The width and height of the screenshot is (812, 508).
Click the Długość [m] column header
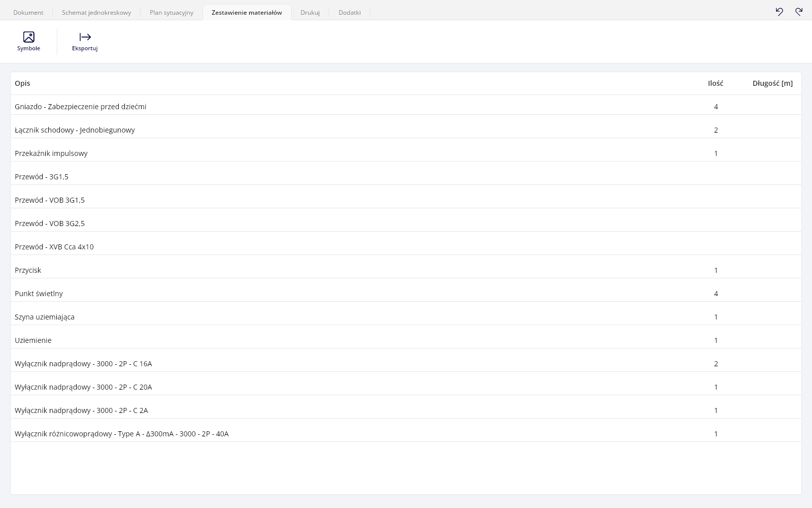click(772, 83)
